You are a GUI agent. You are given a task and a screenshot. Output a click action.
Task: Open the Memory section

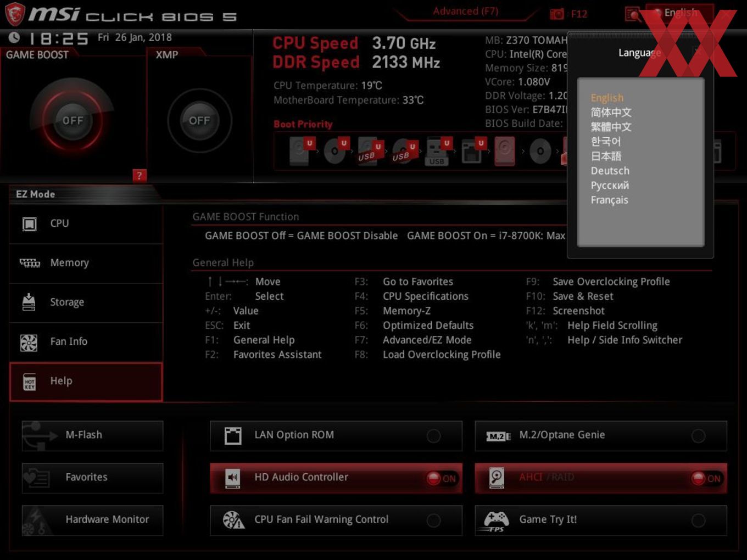click(x=86, y=263)
